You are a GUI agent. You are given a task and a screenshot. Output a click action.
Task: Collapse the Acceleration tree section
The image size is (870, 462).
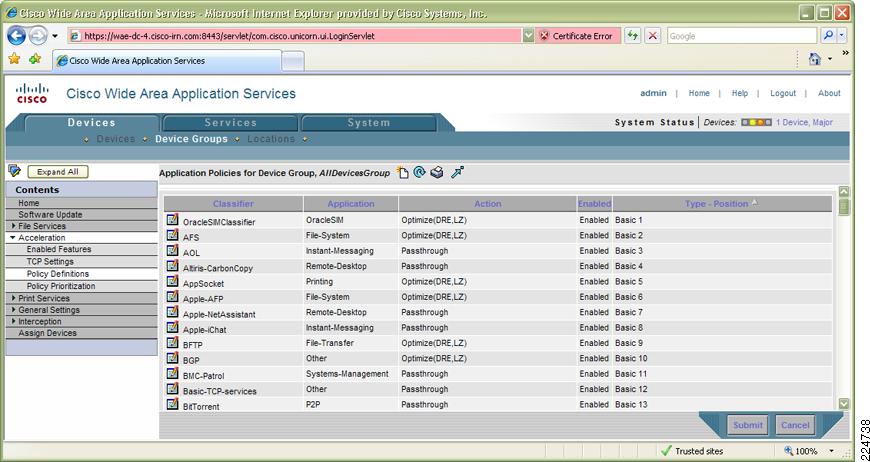[x=13, y=237]
